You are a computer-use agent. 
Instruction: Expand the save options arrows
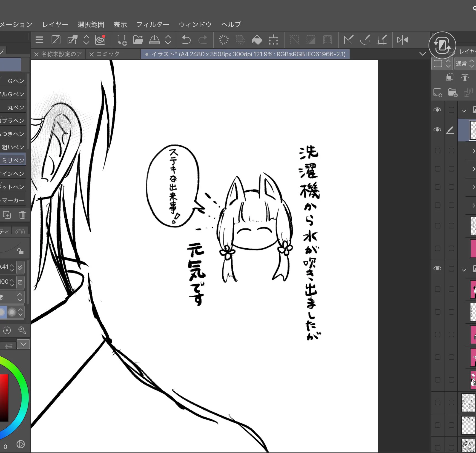pyautogui.click(x=168, y=40)
